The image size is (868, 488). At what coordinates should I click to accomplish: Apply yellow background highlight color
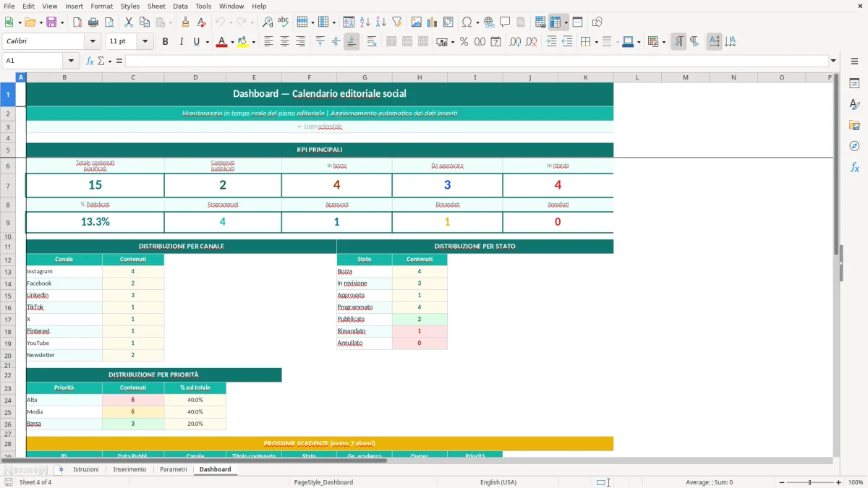tap(243, 42)
